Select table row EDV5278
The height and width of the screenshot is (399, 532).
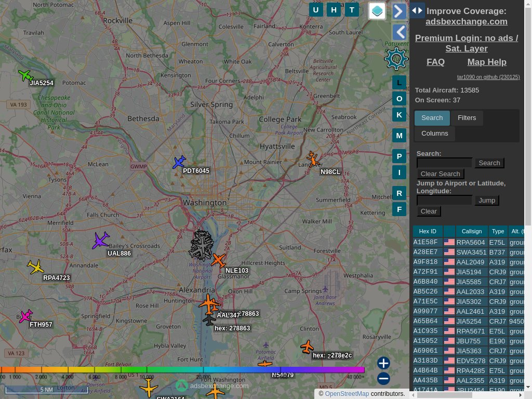(x=469, y=361)
